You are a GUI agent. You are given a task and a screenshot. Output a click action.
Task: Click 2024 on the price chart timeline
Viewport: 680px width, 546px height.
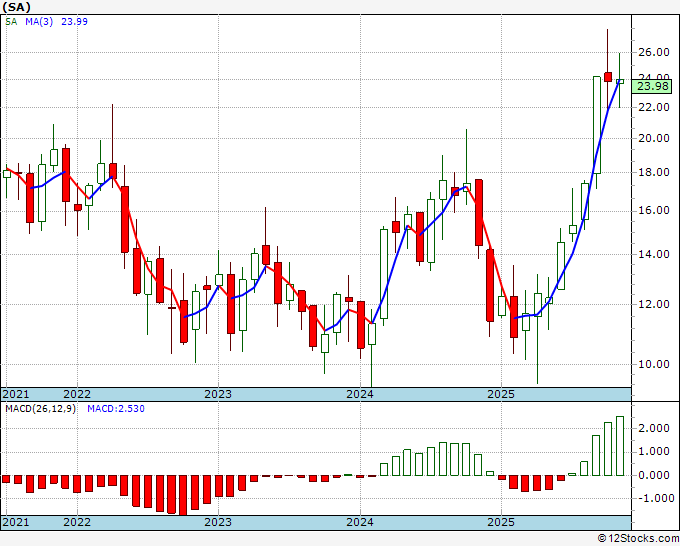tap(360, 394)
